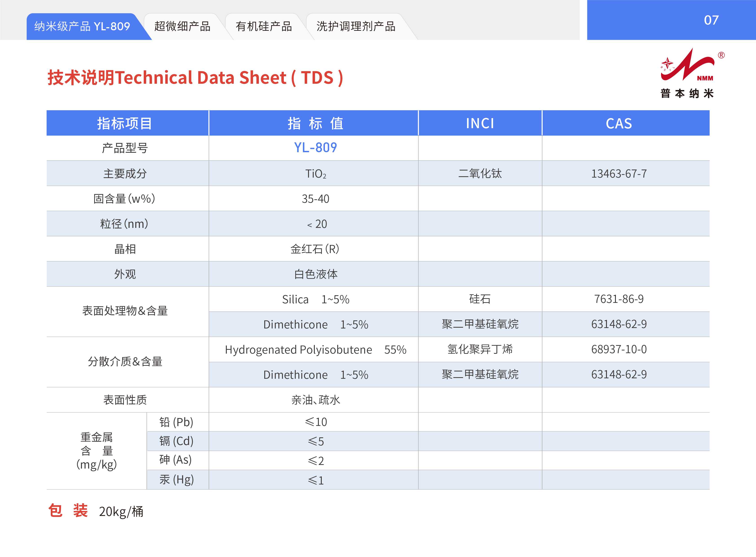The image size is (756, 557).
Task: Select the TiO₂ main ingredient cell
Action: tap(315, 174)
